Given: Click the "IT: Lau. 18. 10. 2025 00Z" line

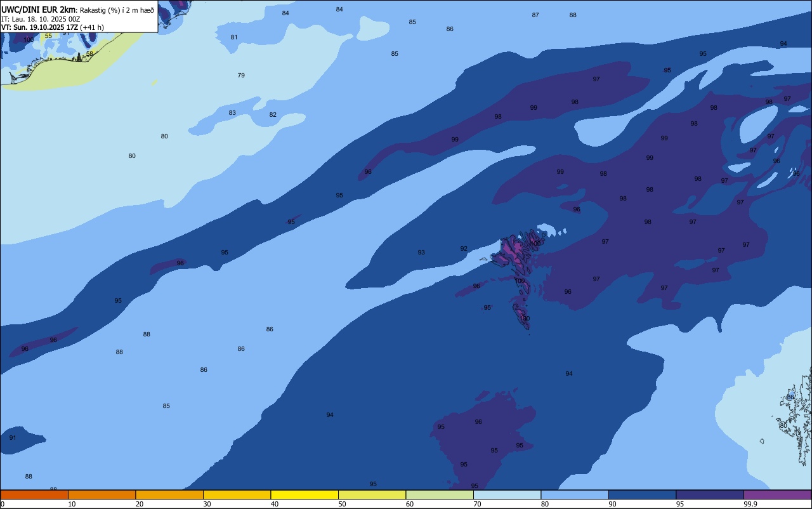Looking at the screenshot, I should 40,19.
